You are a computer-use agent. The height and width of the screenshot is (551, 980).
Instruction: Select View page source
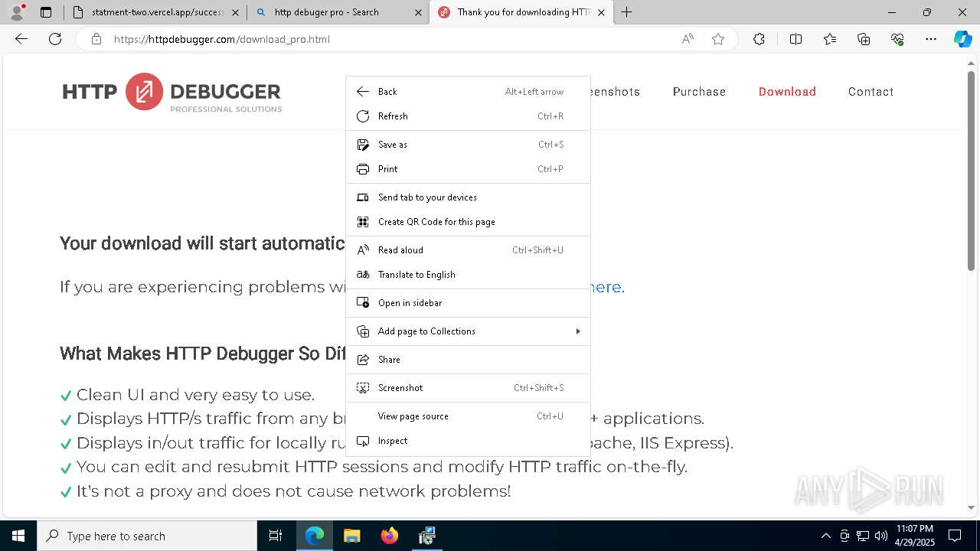(x=468, y=416)
